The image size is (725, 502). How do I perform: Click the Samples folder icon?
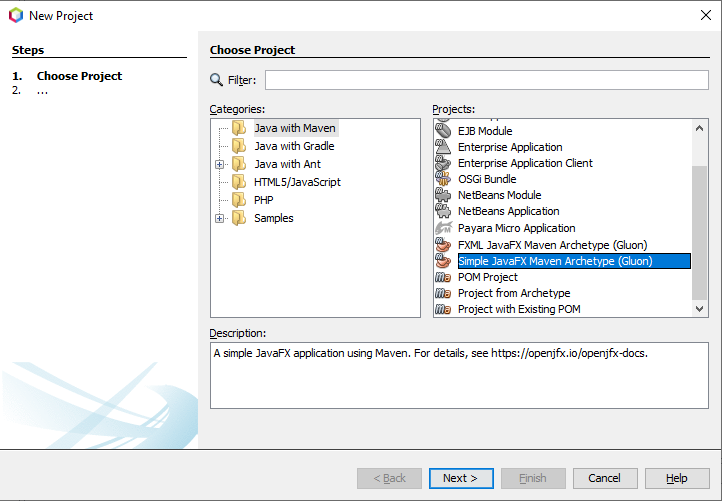[x=239, y=218]
